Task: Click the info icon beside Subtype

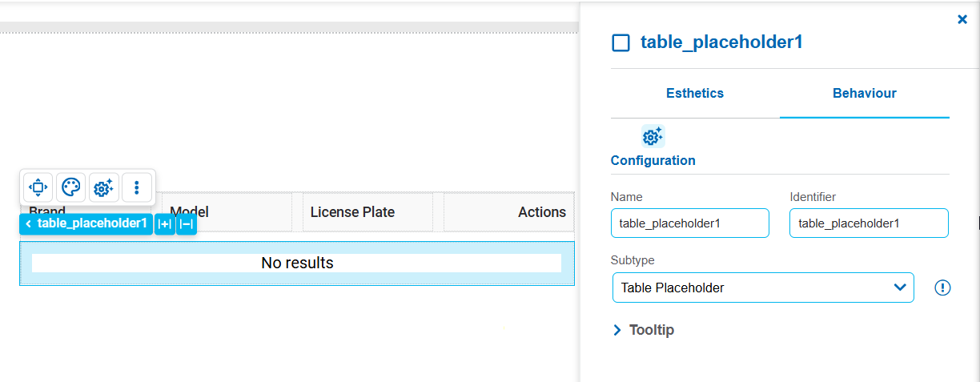Action: coord(942,288)
